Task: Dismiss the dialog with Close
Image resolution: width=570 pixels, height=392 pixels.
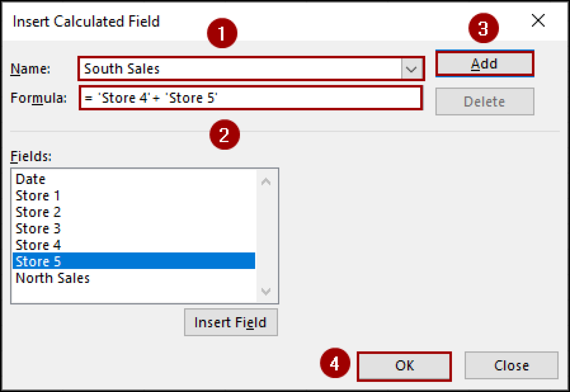Action: [511, 365]
